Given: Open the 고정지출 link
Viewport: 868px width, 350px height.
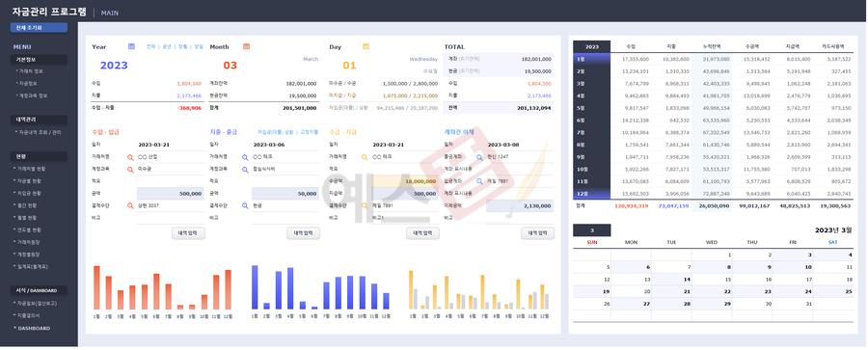Looking at the screenshot, I should click(310, 132).
